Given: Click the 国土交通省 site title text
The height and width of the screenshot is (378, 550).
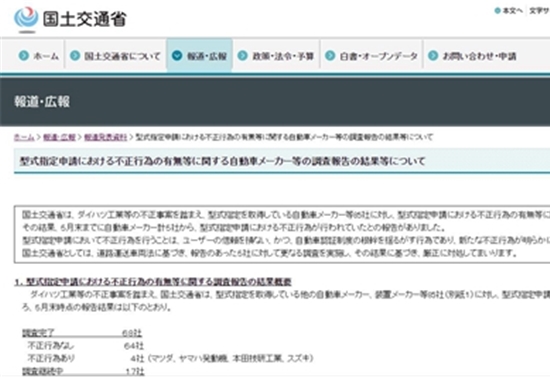Looking at the screenshot, I should (x=85, y=19).
